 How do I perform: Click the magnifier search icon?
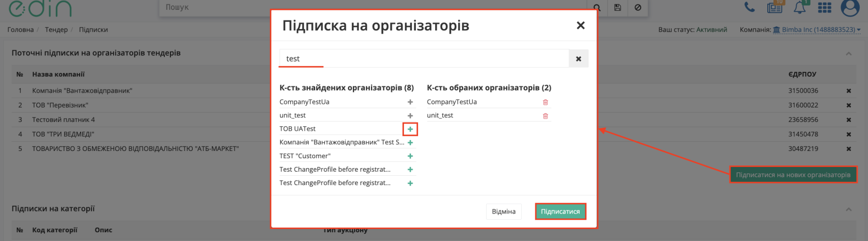pyautogui.click(x=597, y=7)
